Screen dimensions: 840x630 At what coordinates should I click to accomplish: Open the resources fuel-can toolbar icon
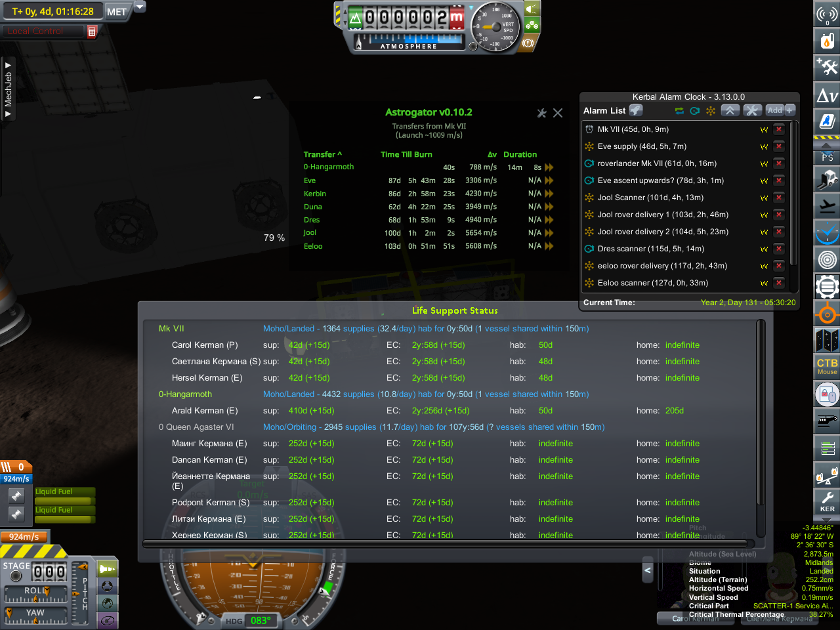coord(827,40)
